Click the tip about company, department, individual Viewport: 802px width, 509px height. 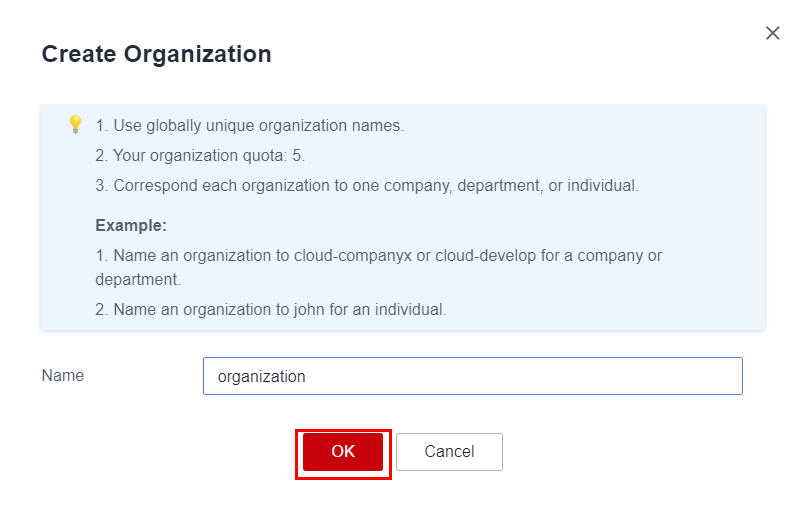[366, 186]
